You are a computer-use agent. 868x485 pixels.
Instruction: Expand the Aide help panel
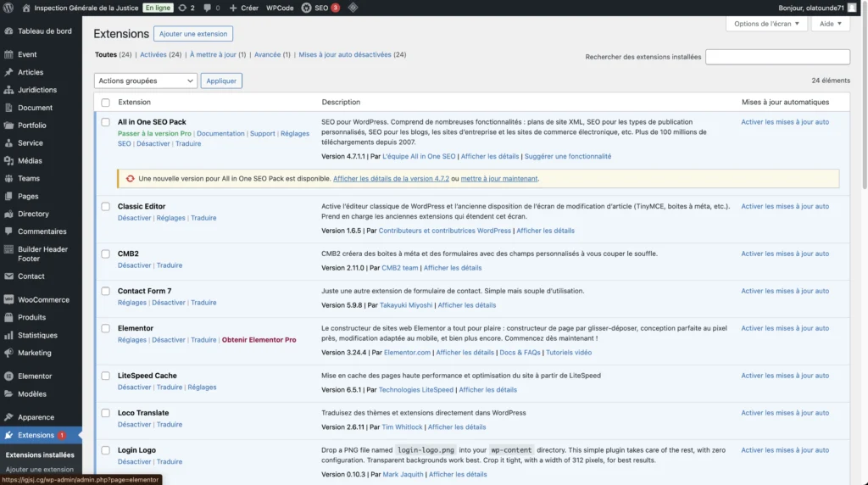tap(830, 24)
